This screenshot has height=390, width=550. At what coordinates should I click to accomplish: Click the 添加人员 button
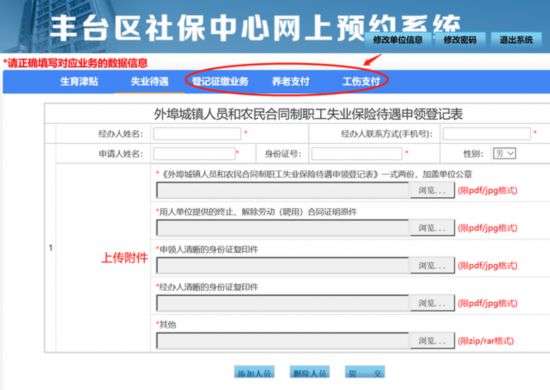[254, 372]
